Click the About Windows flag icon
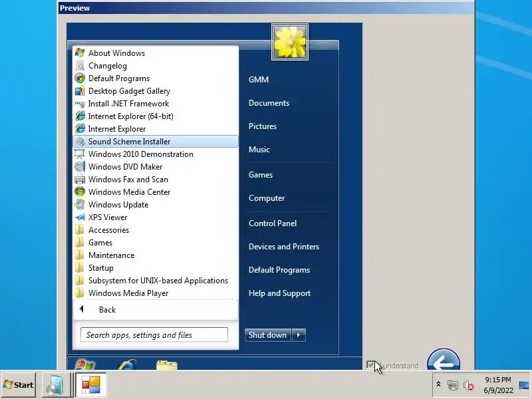This screenshot has height=399, width=532. 80,53
